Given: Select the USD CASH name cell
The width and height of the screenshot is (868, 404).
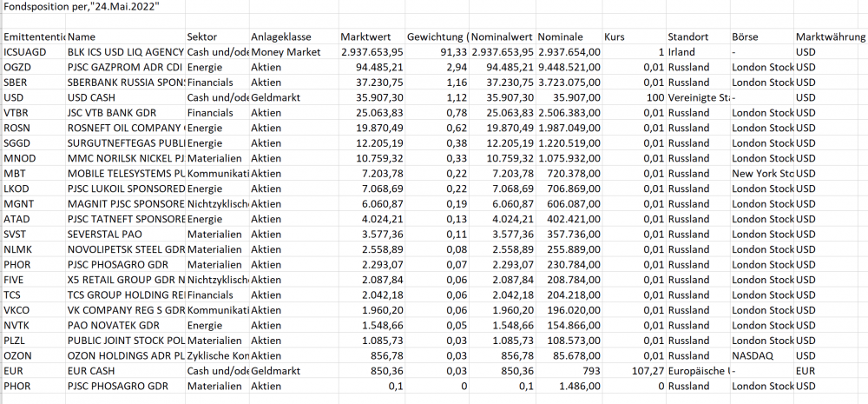Looking at the screenshot, I should pyautogui.click(x=125, y=97).
